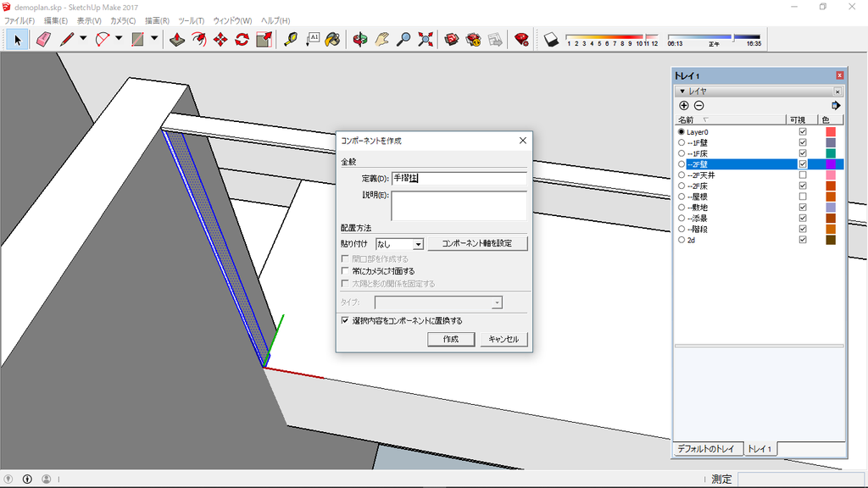The width and height of the screenshot is (868, 488).
Task: Close the コンポーネントを作成 dialog
Action: point(522,141)
